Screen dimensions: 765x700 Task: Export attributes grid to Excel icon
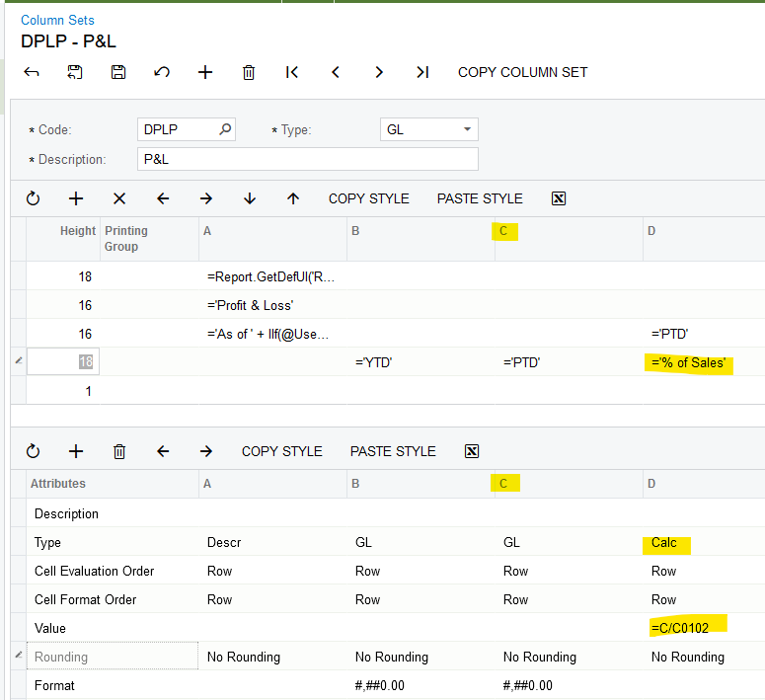click(472, 451)
